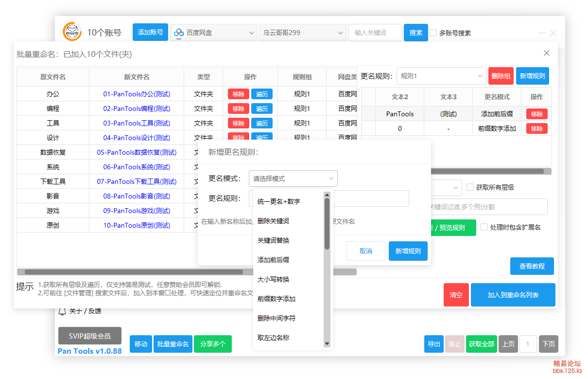This screenshot has height=379, width=588.
Task: Click the red 删除组 button
Action: click(x=501, y=76)
